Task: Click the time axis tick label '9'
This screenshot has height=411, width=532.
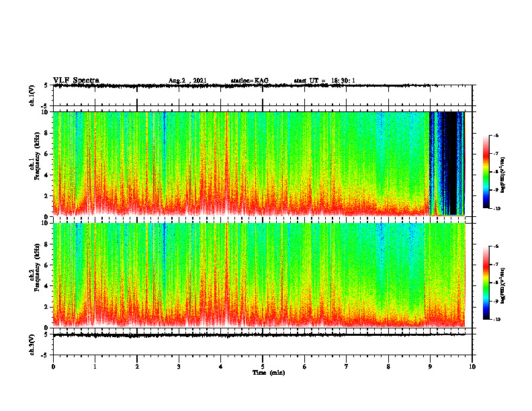Action: point(430,367)
